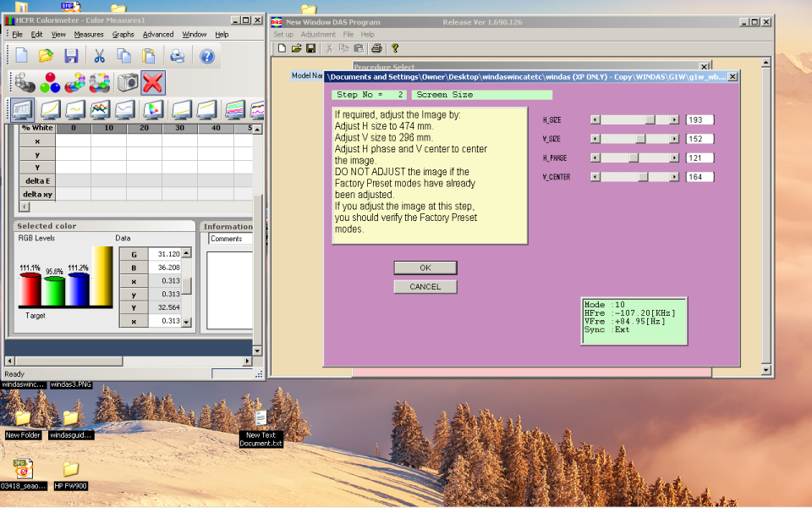Increase H_PHASE with its right arrow

click(674, 157)
